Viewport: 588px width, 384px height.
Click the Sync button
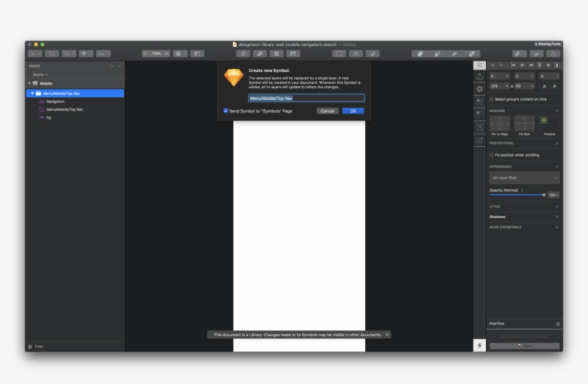pyautogui.click(x=524, y=346)
